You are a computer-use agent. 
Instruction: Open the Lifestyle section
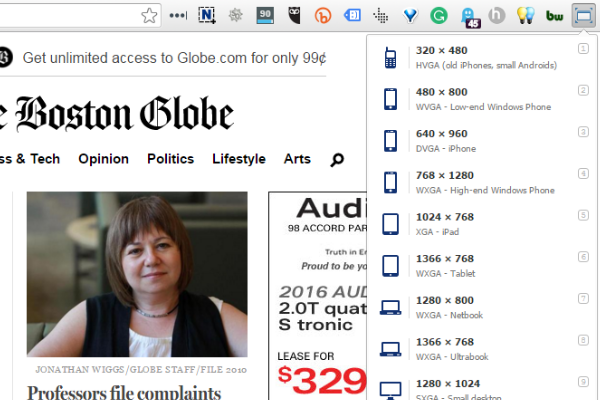(x=239, y=159)
